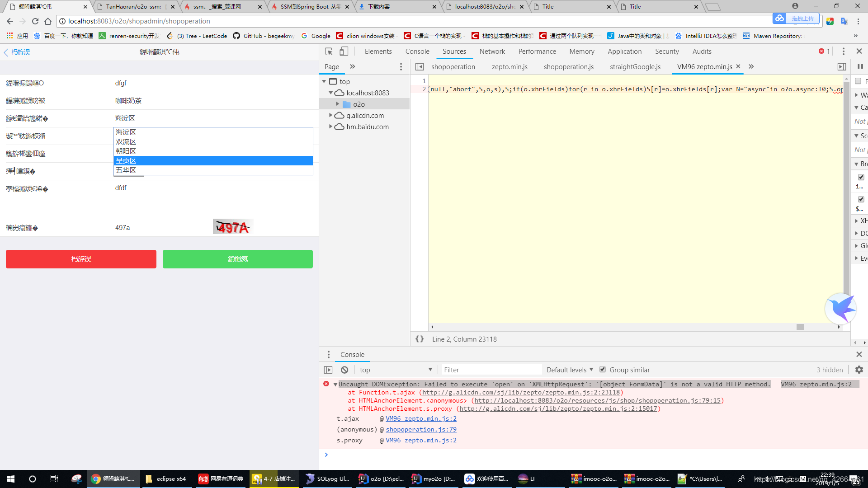Open the Chrome apps shortcut in the bookmarks bar
The width and height of the screenshot is (868, 488).
(x=17, y=36)
